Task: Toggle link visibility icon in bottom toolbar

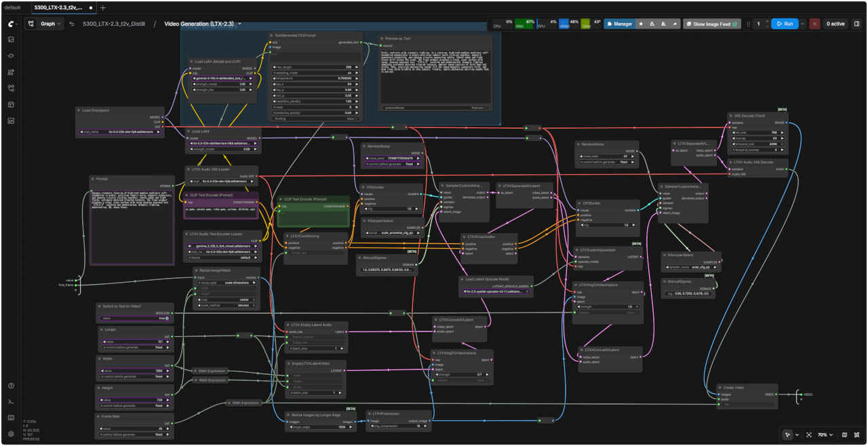Action: [x=856, y=434]
